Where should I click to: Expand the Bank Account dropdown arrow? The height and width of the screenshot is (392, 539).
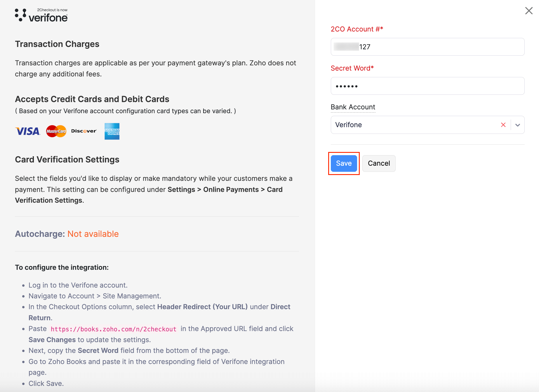tap(517, 125)
